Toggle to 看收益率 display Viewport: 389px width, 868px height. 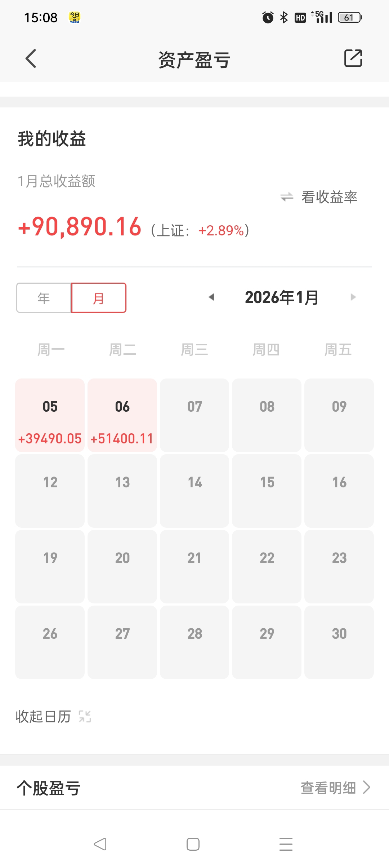pyautogui.click(x=329, y=197)
